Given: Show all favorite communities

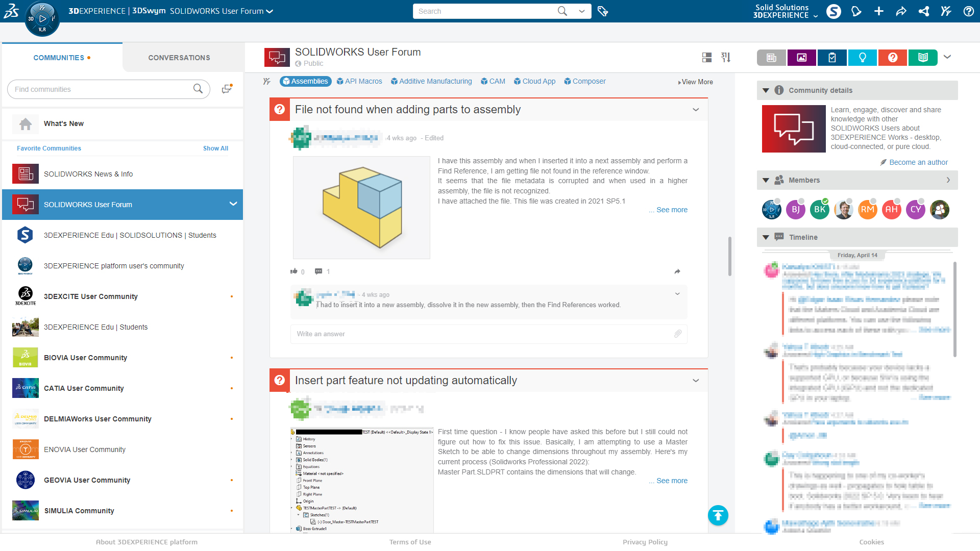Looking at the screenshot, I should (215, 148).
